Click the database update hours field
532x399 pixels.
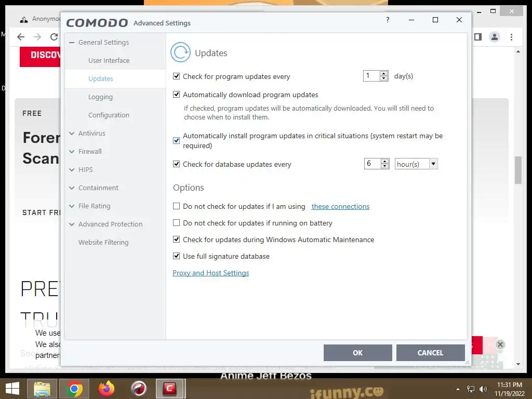point(373,164)
